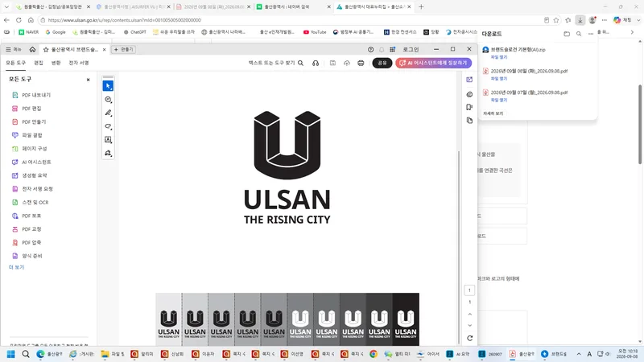Viewport: 644px width, 362px height.
Task: Click the cloud upload icon
Action: (347, 63)
